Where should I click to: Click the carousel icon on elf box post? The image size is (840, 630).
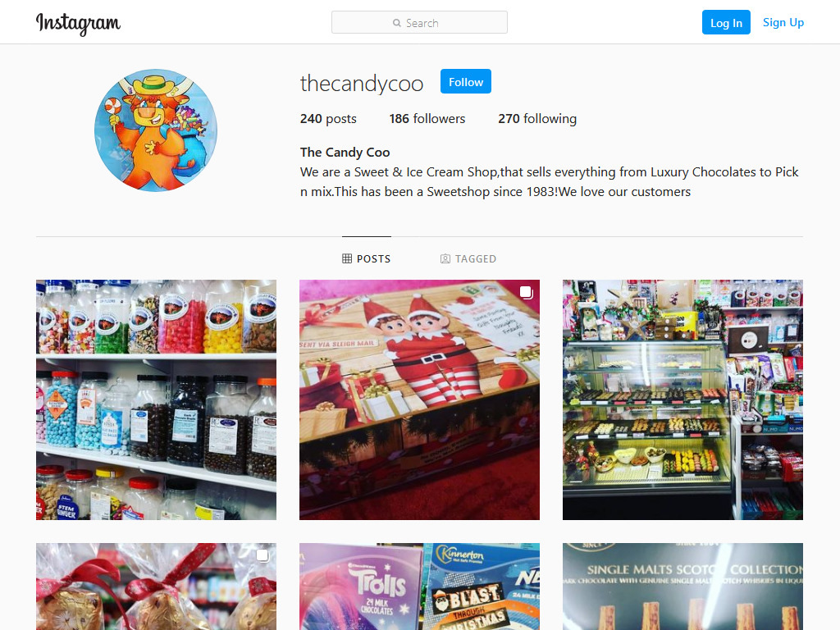pyautogui.click(x=526, y=293)
